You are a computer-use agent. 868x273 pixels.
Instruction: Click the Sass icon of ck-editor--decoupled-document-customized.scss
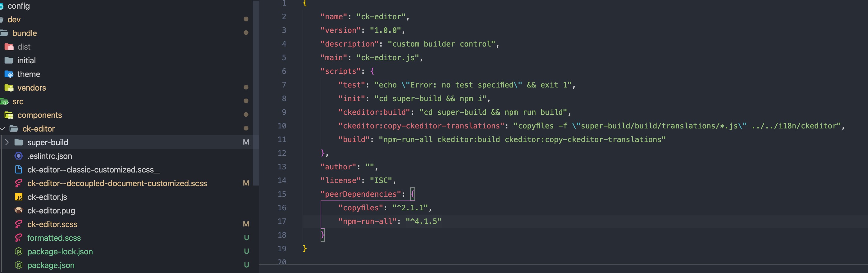click(19, 183)
